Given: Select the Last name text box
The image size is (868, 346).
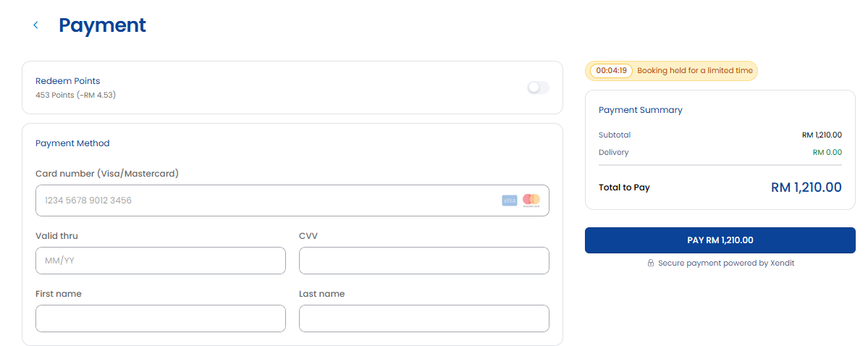Looking at the screenshot, I should tap(424, 318).
